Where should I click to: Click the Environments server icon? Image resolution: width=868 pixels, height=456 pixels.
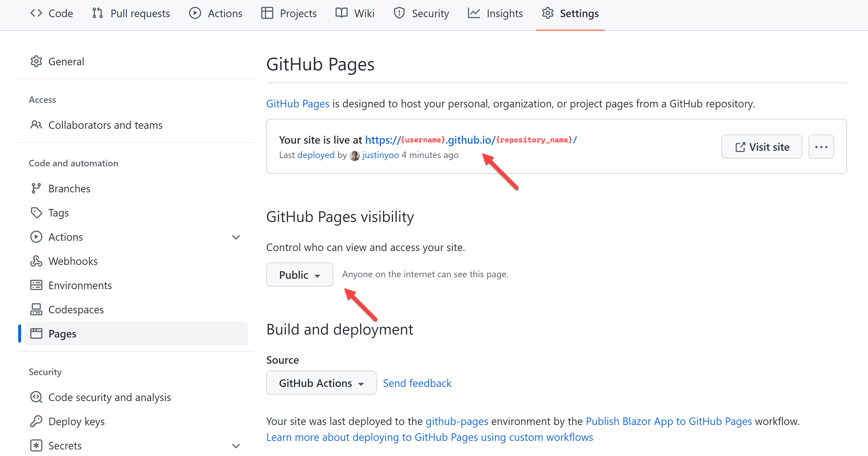click(x=36, y=285)
